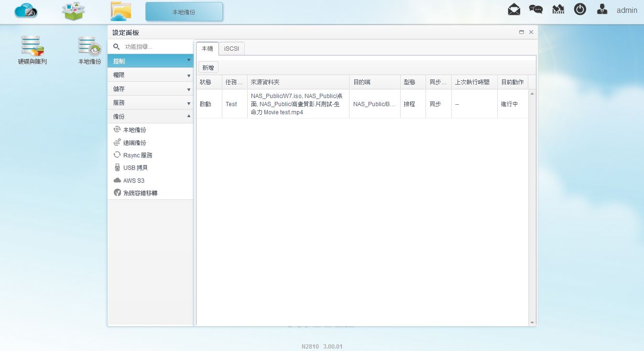Click the search magnifier icon
Image resolution: width=644 pixels, height=351 pixels.
(116, 47)
